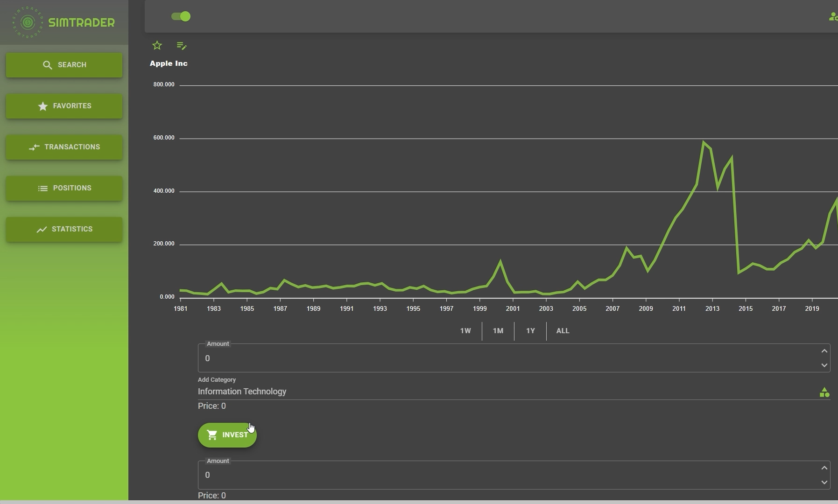Click the user account icon at top right
This screenshot has height=504, width=838.
pyautogui.click(x=832, y=17)
